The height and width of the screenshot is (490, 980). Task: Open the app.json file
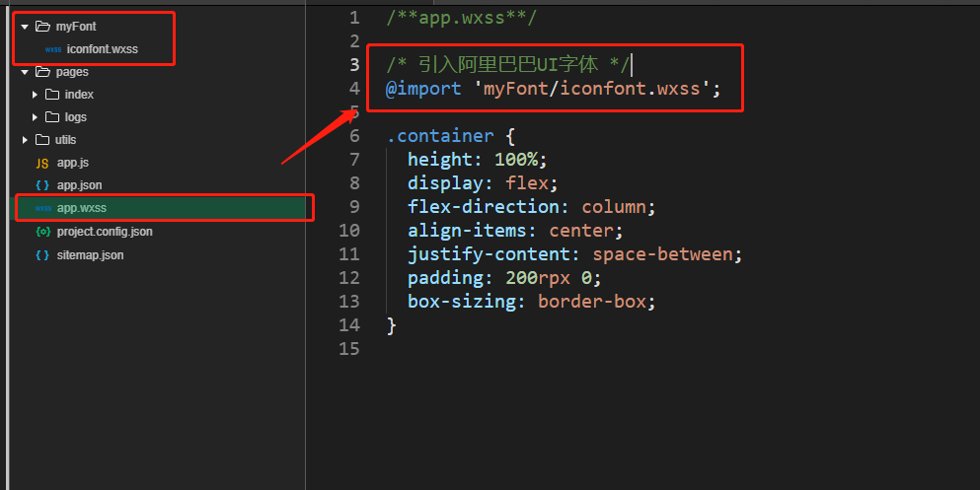tap(79, 185)
